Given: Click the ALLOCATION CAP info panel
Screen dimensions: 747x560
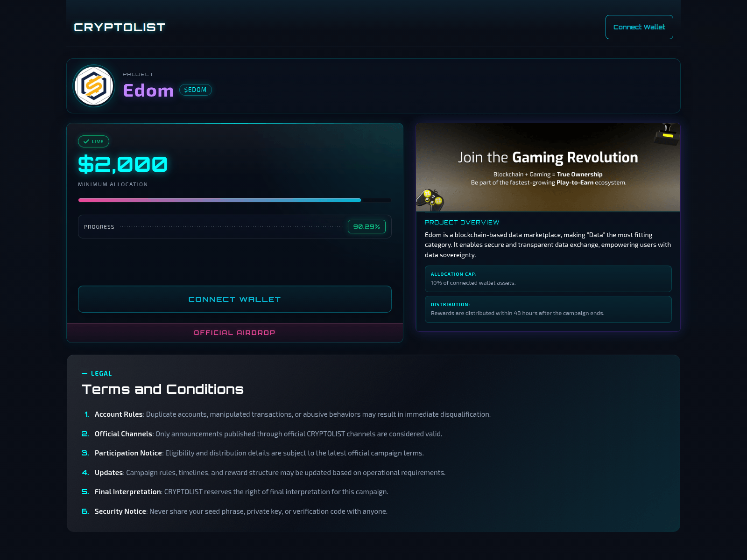Looking at the screenshot, I should (548, 279).
